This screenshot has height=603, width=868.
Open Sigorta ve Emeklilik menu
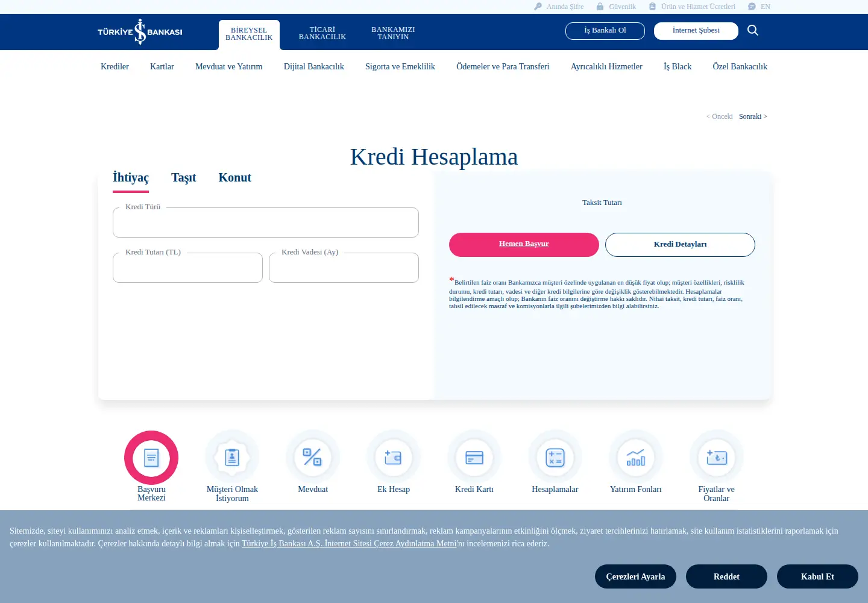pos(400,67)
